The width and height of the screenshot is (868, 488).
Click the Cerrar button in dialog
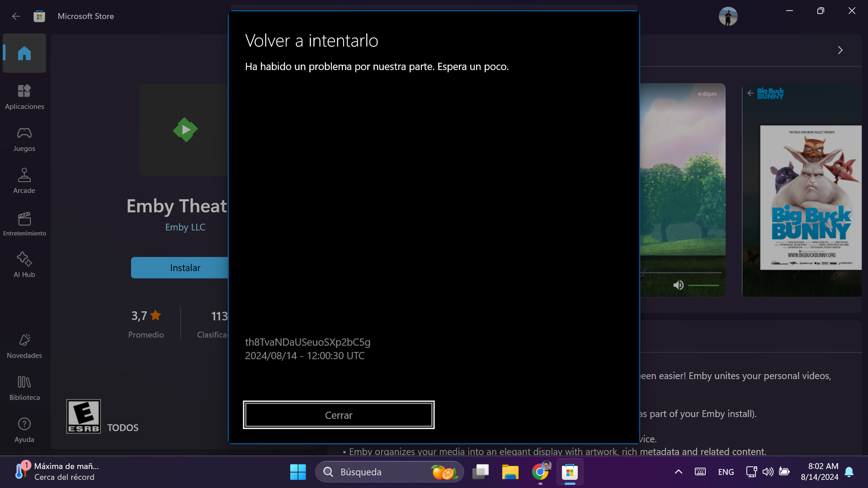pos(339,415)
